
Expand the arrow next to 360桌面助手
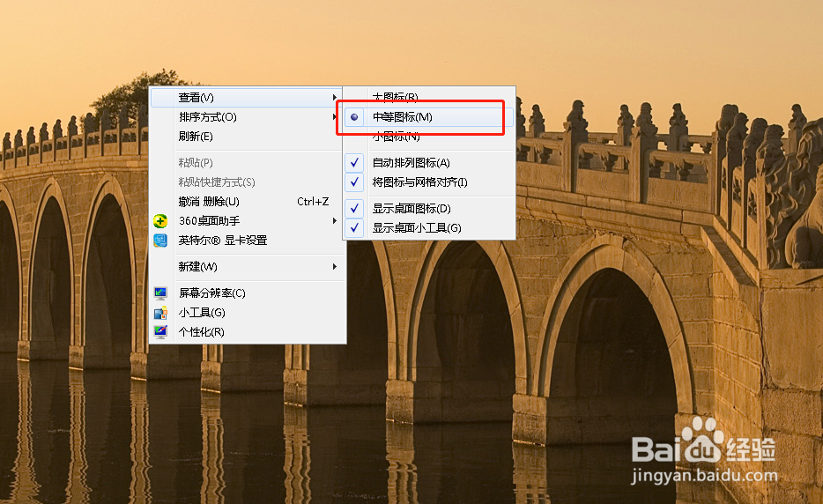coord(334,221)
